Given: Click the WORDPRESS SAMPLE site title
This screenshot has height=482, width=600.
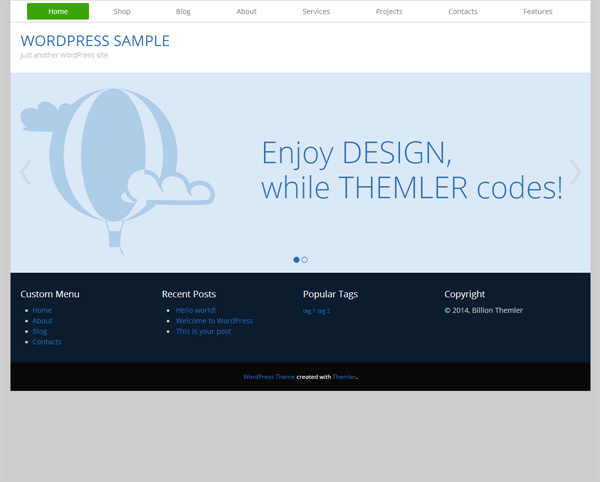Looking at the screenshot, I should (x=95, y=41).
